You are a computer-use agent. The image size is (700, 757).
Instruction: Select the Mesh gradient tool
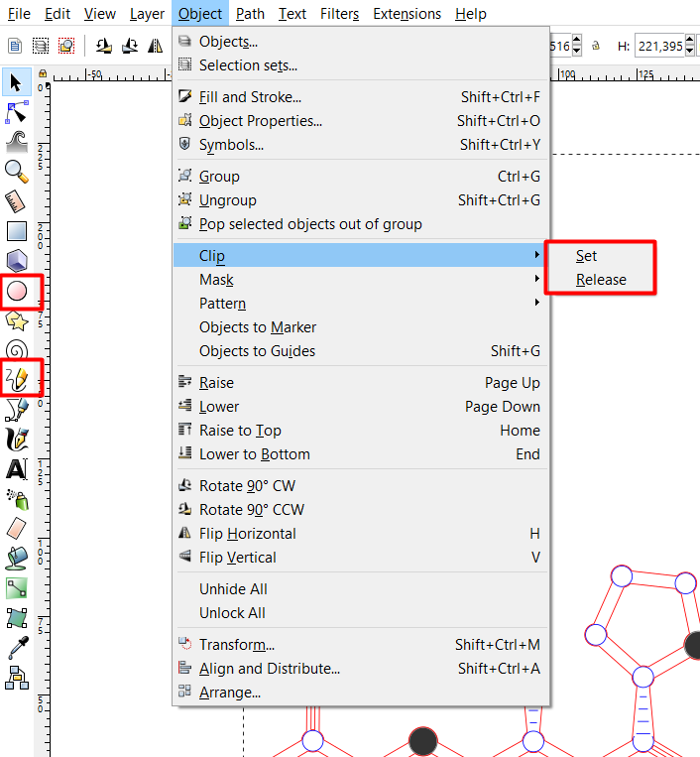(17, 618)
